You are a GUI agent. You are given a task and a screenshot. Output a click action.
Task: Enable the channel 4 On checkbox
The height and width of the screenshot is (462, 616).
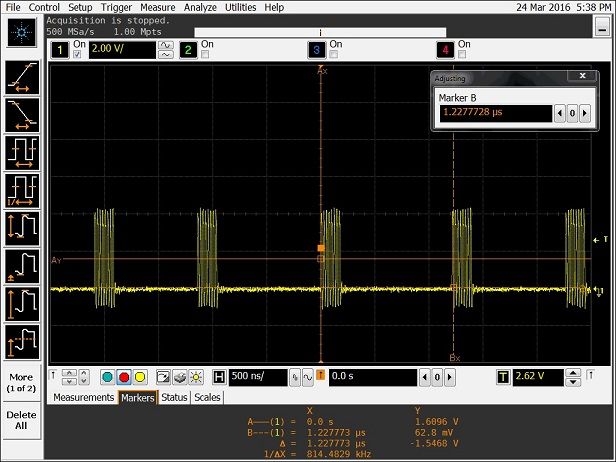(x=462, y=55)
